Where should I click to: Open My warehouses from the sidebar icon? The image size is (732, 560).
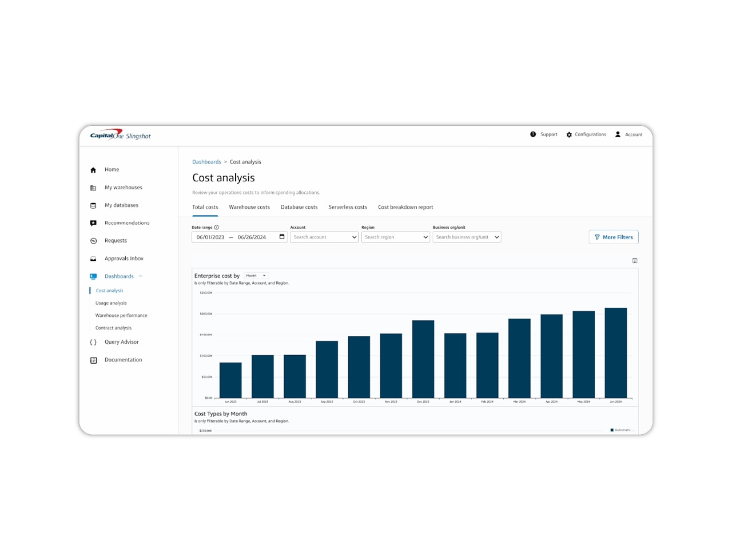coord(93,187)
